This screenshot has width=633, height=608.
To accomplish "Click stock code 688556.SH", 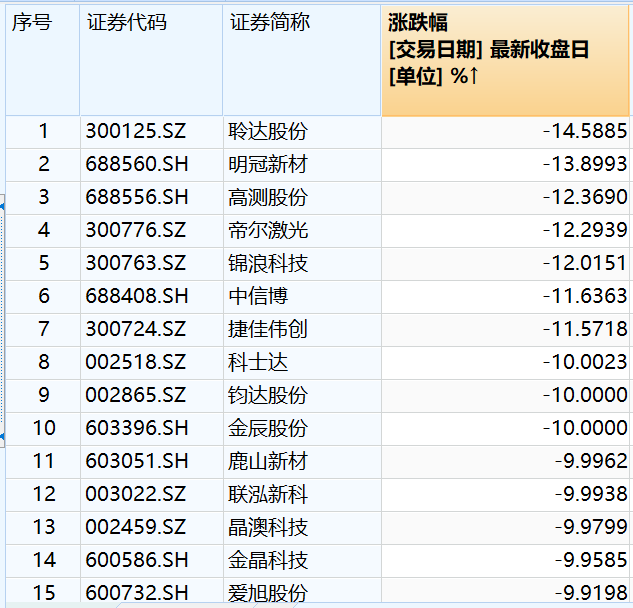I will [x=137, y=197].
